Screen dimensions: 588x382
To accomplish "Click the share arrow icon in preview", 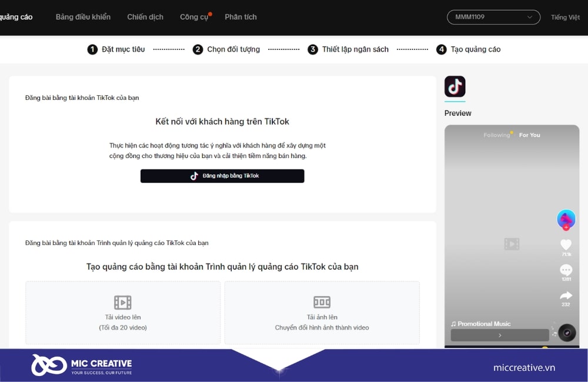I will (566, 296).
